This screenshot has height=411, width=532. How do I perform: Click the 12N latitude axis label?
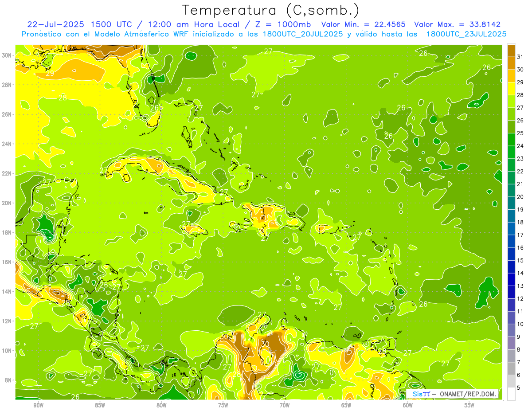tap(7, 321)
